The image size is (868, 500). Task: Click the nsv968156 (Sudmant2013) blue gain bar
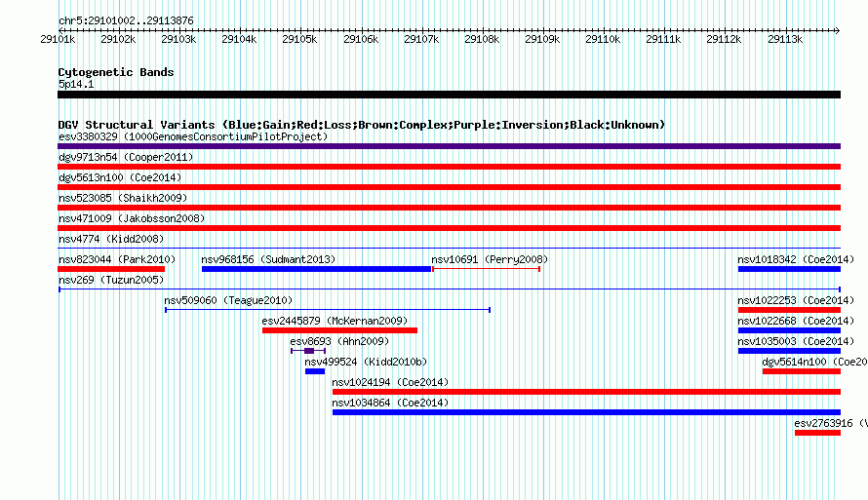tap(317, 269)
